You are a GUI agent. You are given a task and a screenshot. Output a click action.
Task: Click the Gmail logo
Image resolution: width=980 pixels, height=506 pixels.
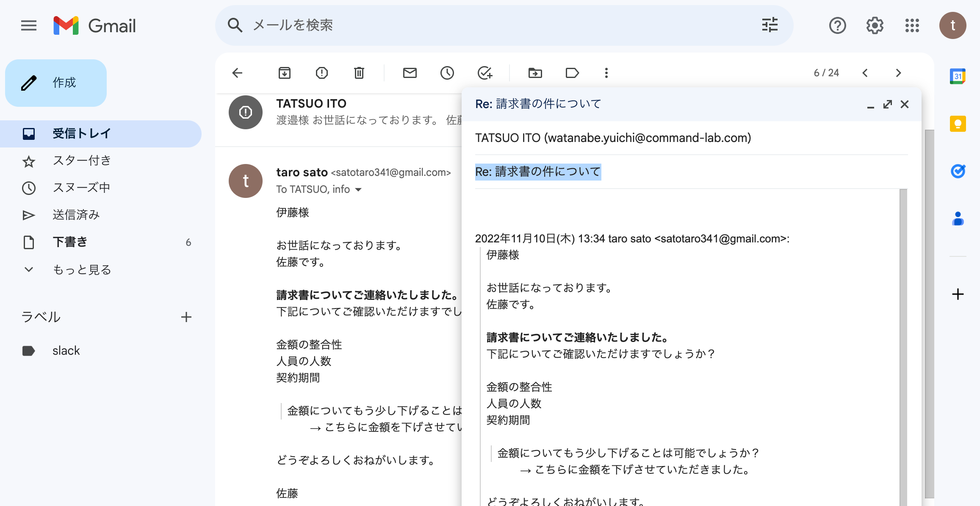[95, 25]
